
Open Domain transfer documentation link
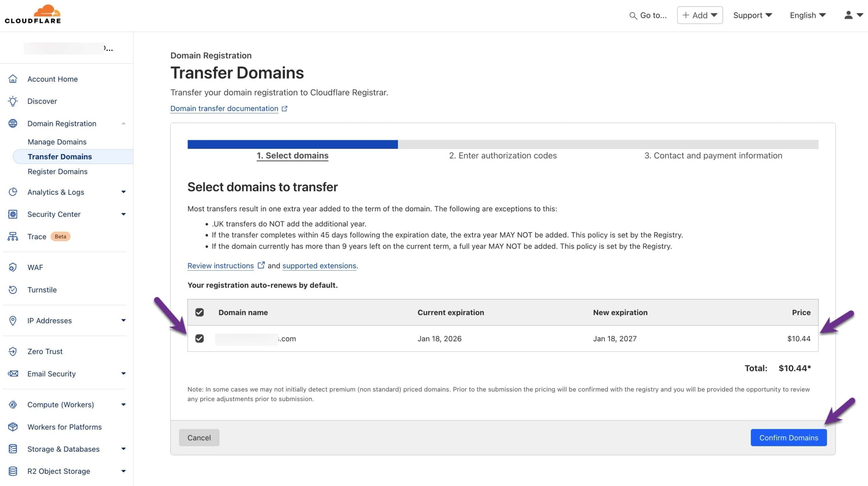(224, 109)
